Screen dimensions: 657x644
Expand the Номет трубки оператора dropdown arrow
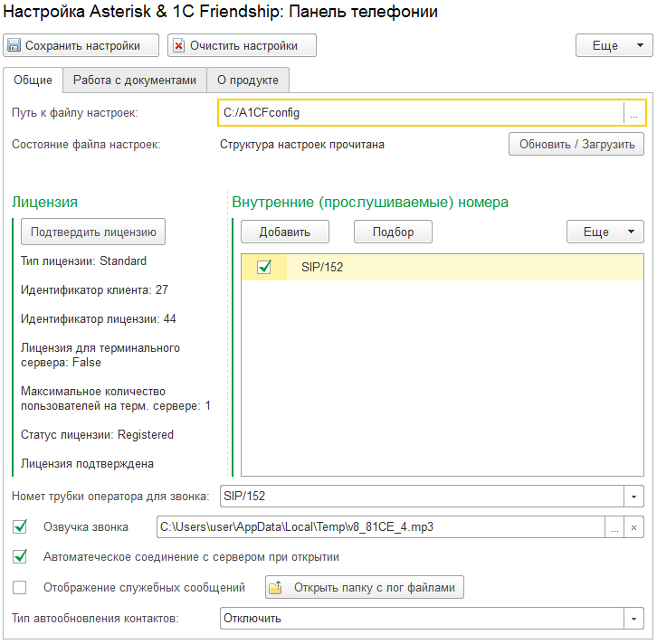(634, 497)
